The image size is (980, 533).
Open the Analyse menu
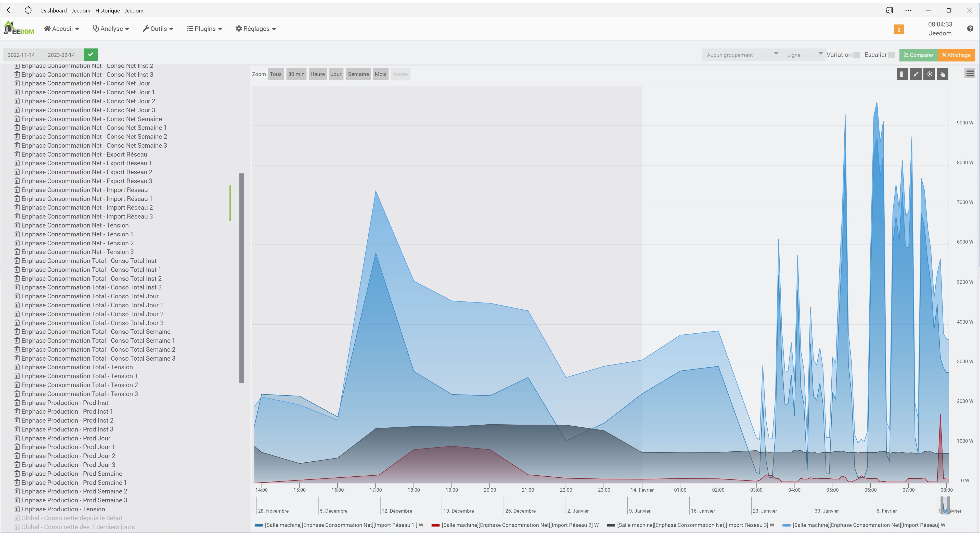click(x=111, y=29)
